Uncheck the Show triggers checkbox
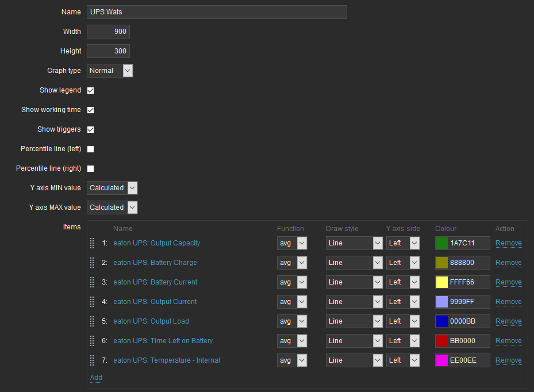 tap(91, 129)
